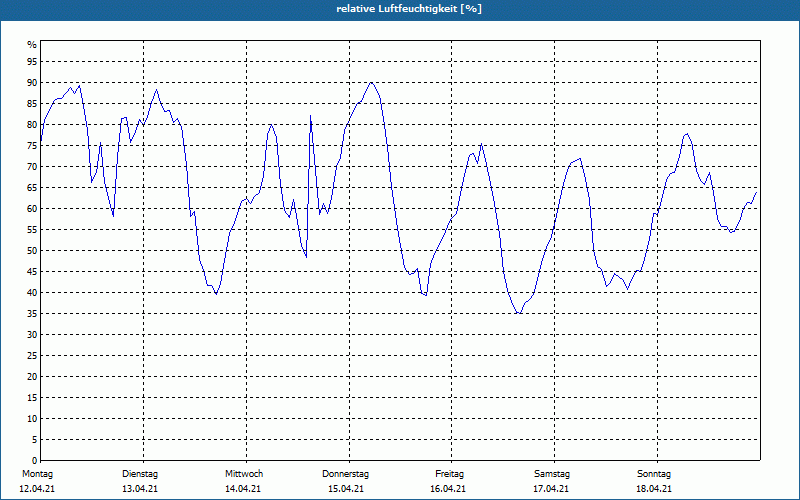Click the 13.04.21 date label
800x500 pixels.
point(140,489)
